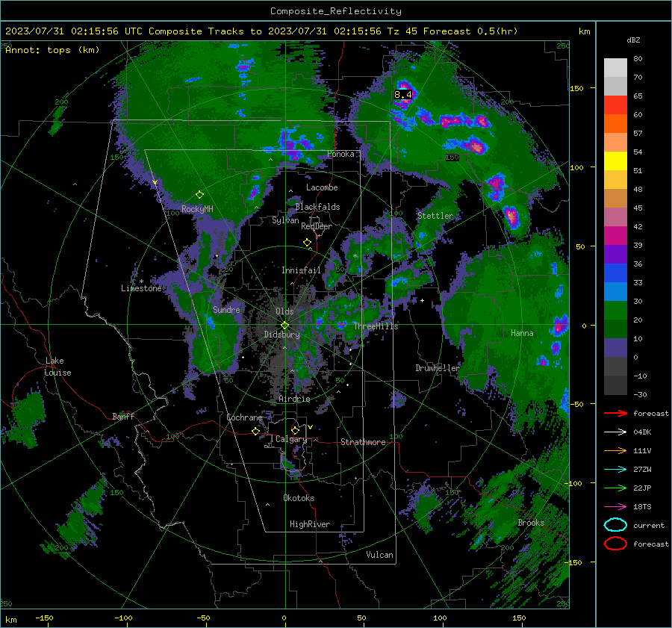Click the Olds label
672x628 pixels.
point(284,311)
